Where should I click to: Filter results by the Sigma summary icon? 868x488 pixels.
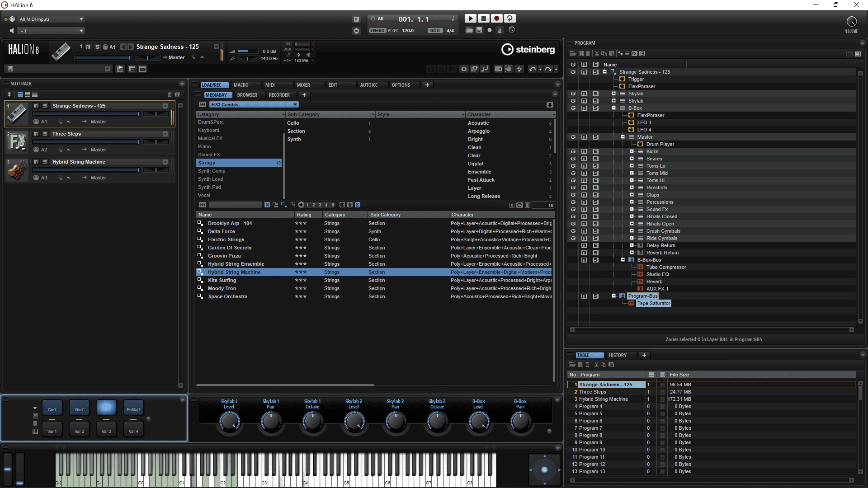click(x=358, y=205)
